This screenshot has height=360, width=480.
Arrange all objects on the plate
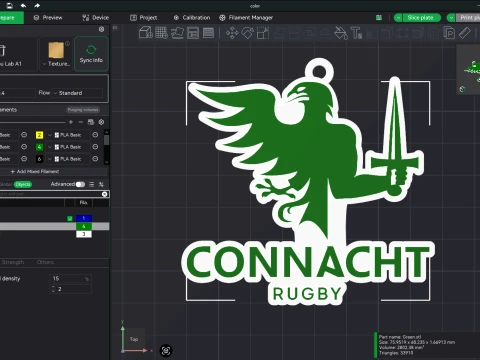pyautogui.click(x=193, y=33)
